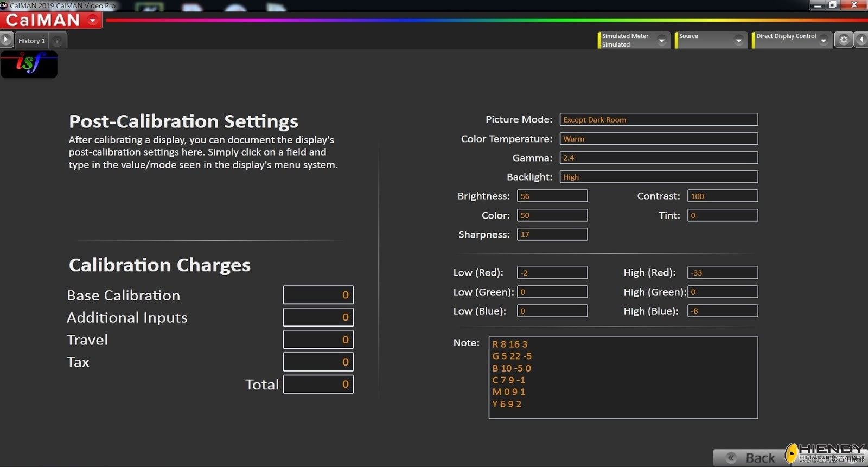Viewport: 868px width, 467px height.
Task: Expand the Simulated Meter dropdown
Action: point(661,40)
